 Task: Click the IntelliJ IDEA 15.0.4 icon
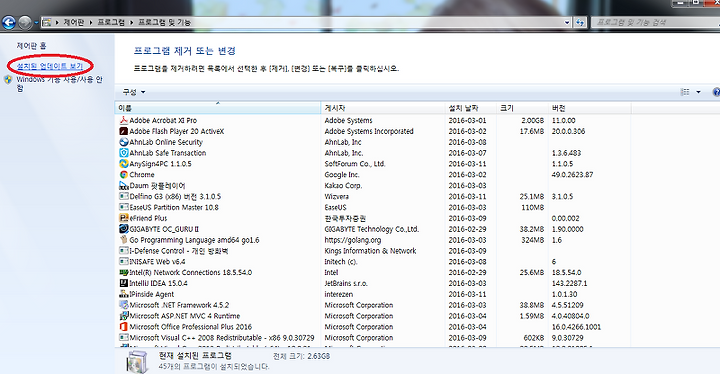(124, 283)
